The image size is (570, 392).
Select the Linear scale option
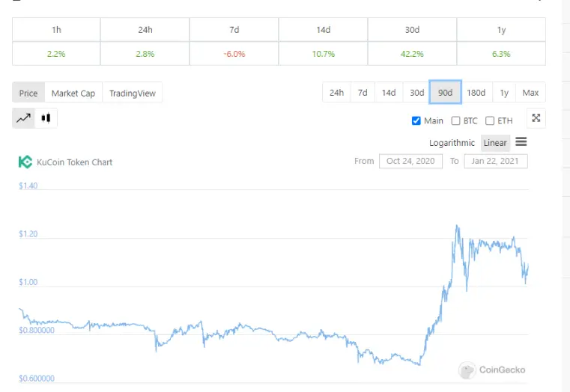coord(495,143)
